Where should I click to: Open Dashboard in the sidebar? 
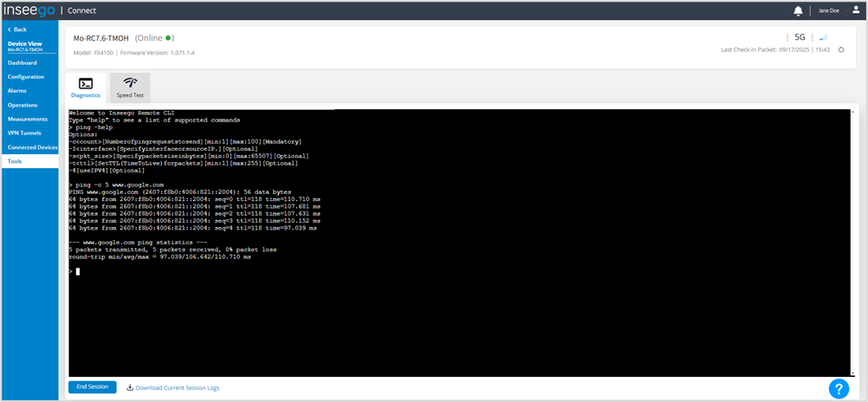click(23, 63)
